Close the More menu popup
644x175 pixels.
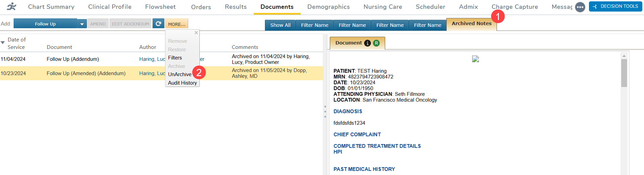(x=196, y=33)
